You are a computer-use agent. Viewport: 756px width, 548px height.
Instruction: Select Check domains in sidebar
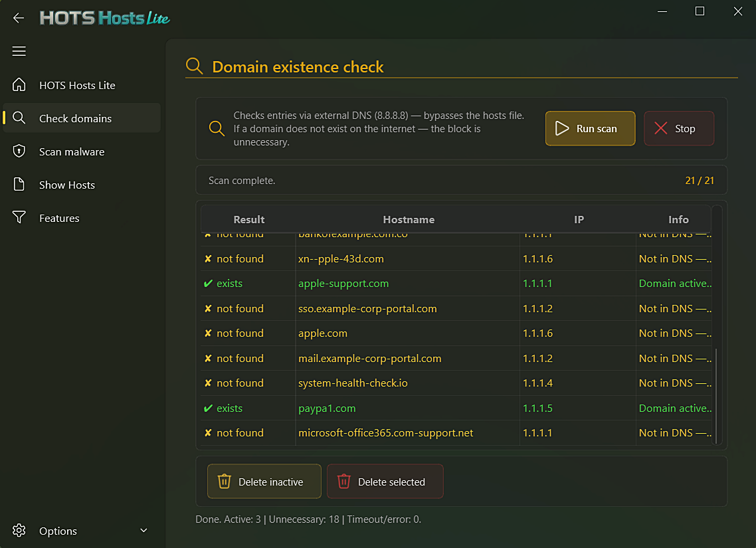(82, 118)
